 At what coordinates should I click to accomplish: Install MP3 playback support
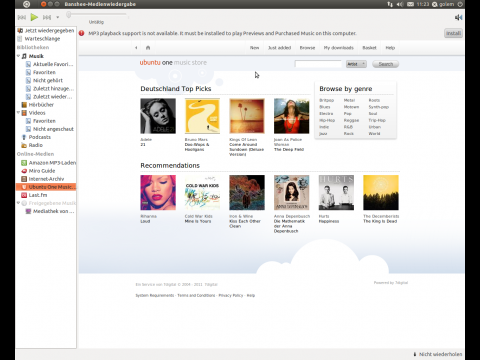pyautogui.click(x=453, y=33)
